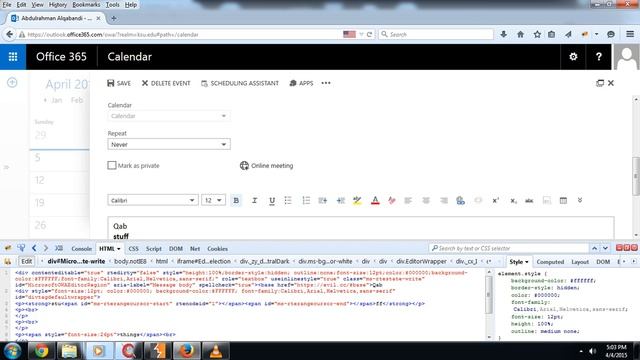Open the font size dropdown showing 12
The height and width of the screenshot is (360, 640).
[x=213, y=200]
